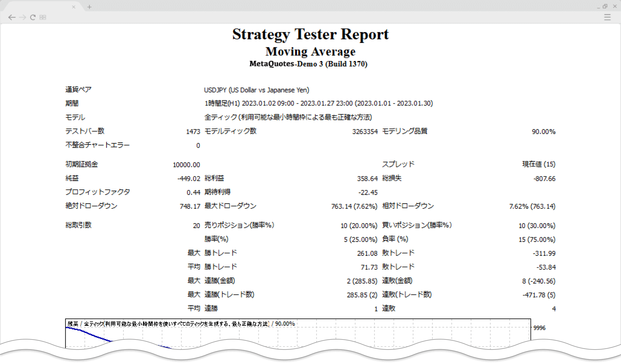This screenshot has width=621, height=364.
Task: Click the balance chart title text
Action: 181,324
